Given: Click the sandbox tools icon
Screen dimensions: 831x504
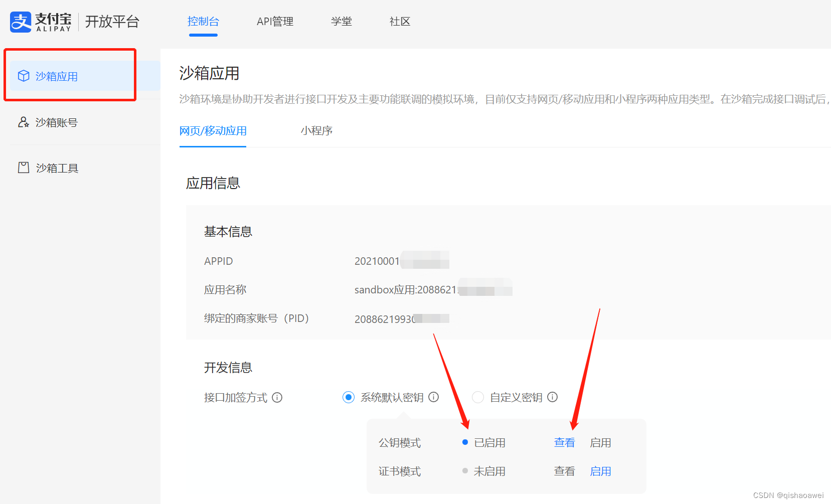Looking at the screenshot, I should [x=24, y=167].
